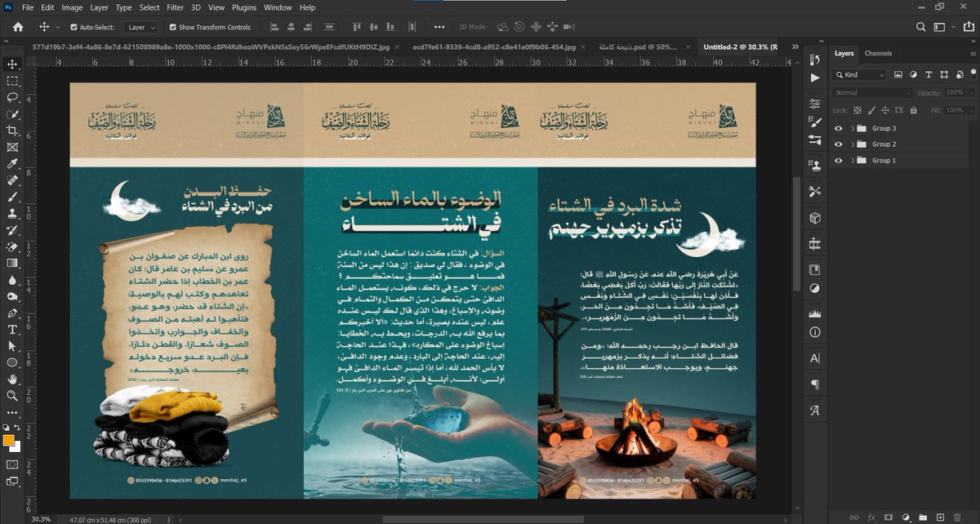Open the Paragraph panel pilcrow icon
The image size is (980, 524).
click(x=815, y=384)
